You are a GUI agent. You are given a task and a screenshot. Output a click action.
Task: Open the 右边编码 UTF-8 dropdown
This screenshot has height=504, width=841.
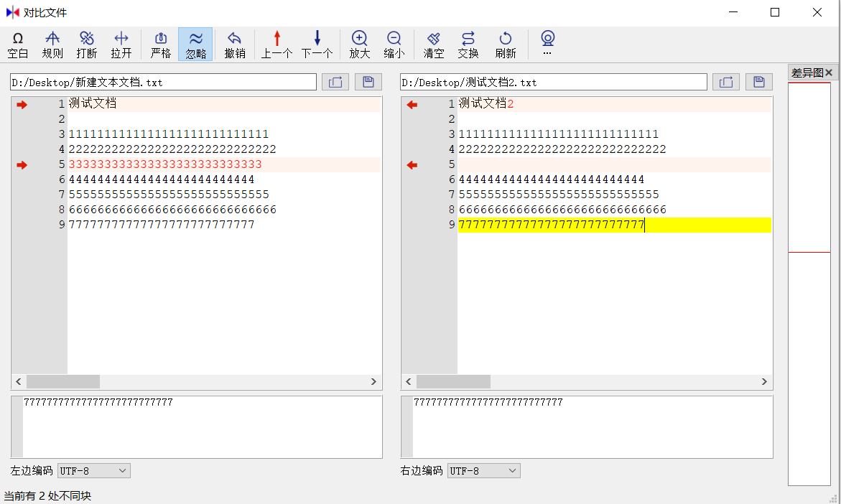point(484,471)
